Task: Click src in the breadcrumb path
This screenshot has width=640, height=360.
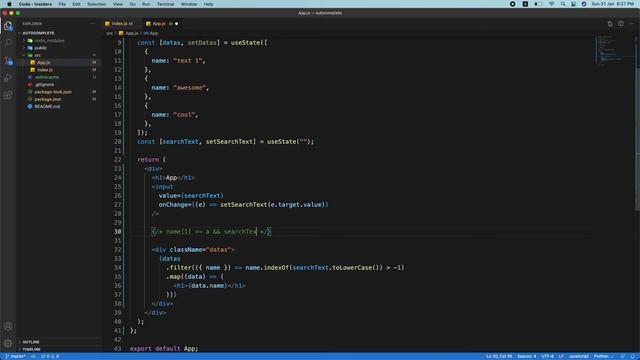Action: tap(109, 33)
